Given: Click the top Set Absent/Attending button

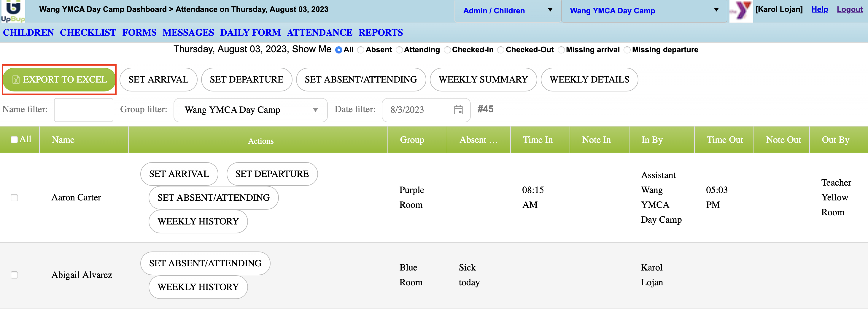Looking at the screenshot, I should [x=361, y=80].
